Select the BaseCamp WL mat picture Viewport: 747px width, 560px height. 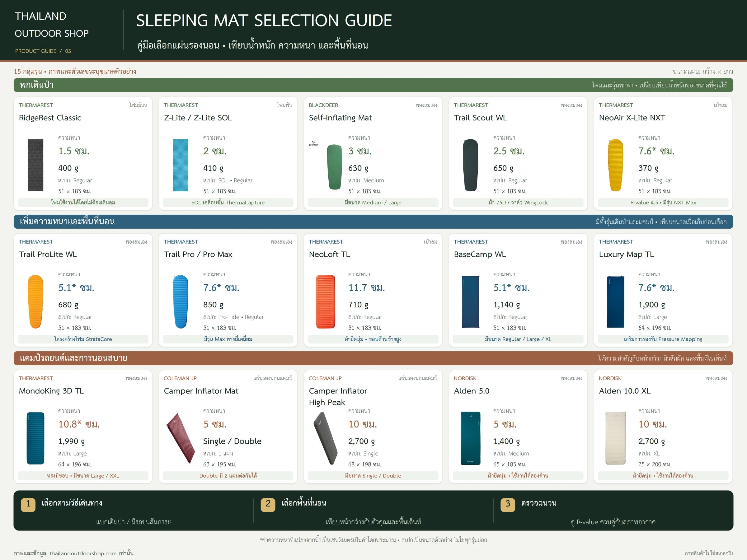pos(470,302)
